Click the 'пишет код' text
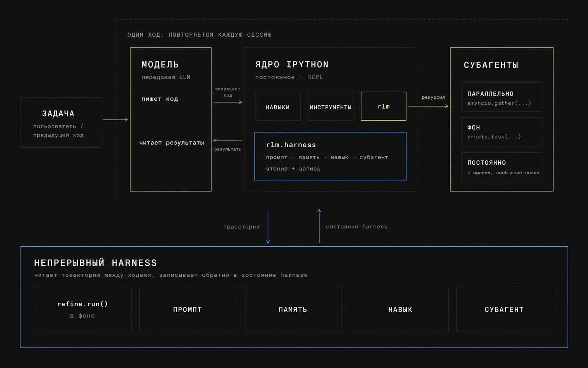The height and width of the screenshot is (368, 588). tap(159, 99)
